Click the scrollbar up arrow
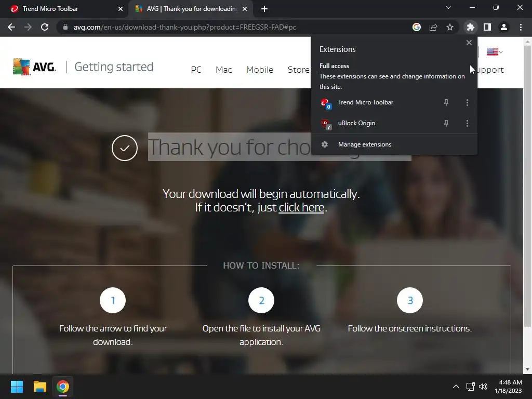 527,42
